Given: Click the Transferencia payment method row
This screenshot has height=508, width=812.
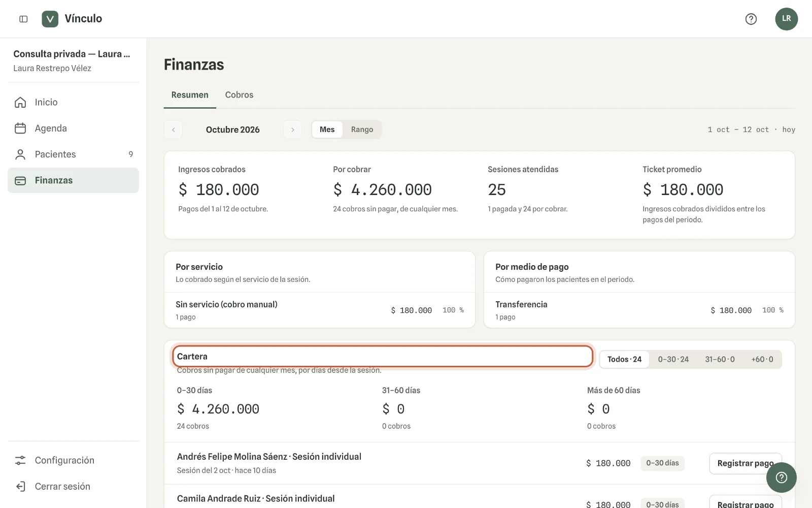Looking at the screenshot, I should 639,310.
